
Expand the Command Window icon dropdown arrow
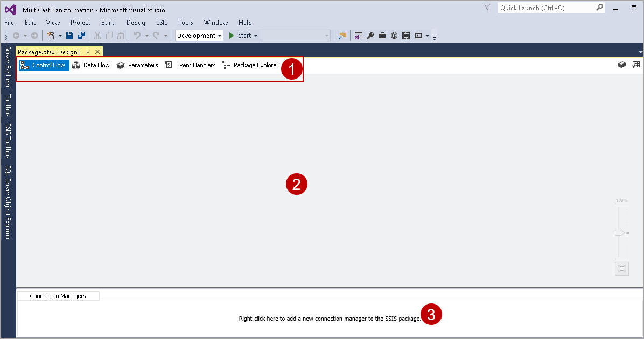coord(428,36)
